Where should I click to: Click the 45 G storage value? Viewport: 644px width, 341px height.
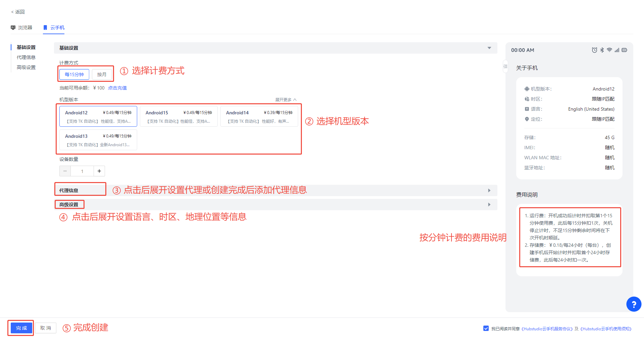pyautogui.click(x=610, y=137)
